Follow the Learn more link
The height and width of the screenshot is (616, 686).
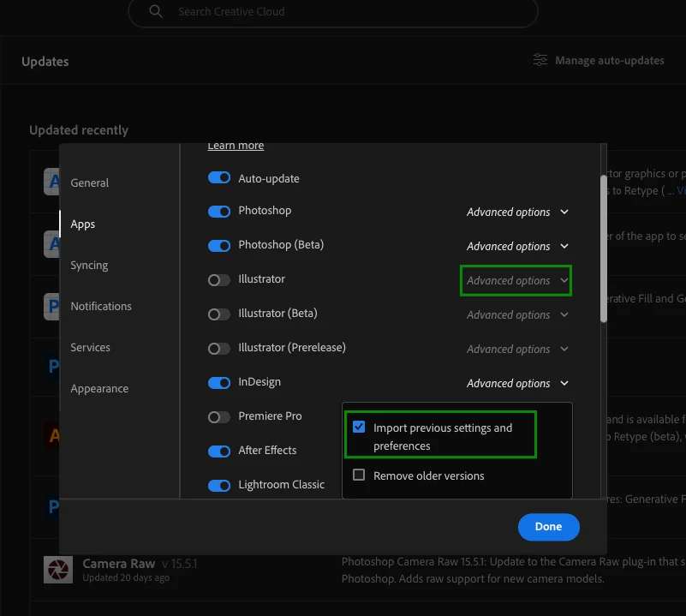point(236,146)
